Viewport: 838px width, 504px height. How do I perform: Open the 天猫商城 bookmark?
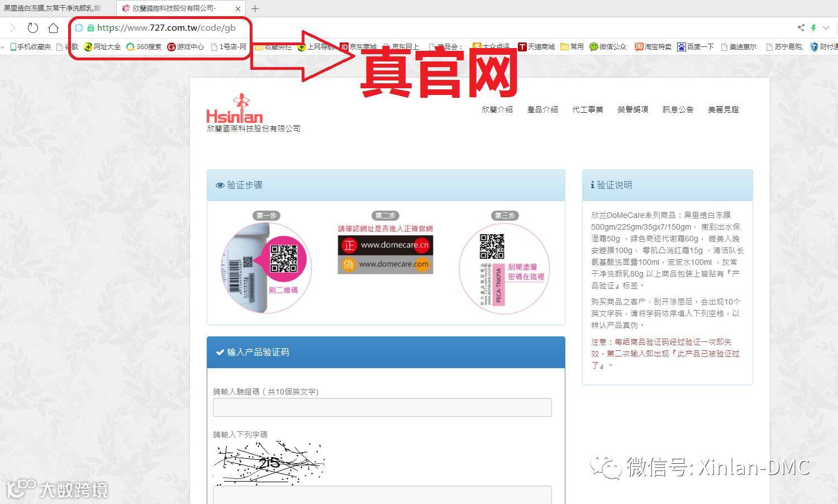[536, 47]
